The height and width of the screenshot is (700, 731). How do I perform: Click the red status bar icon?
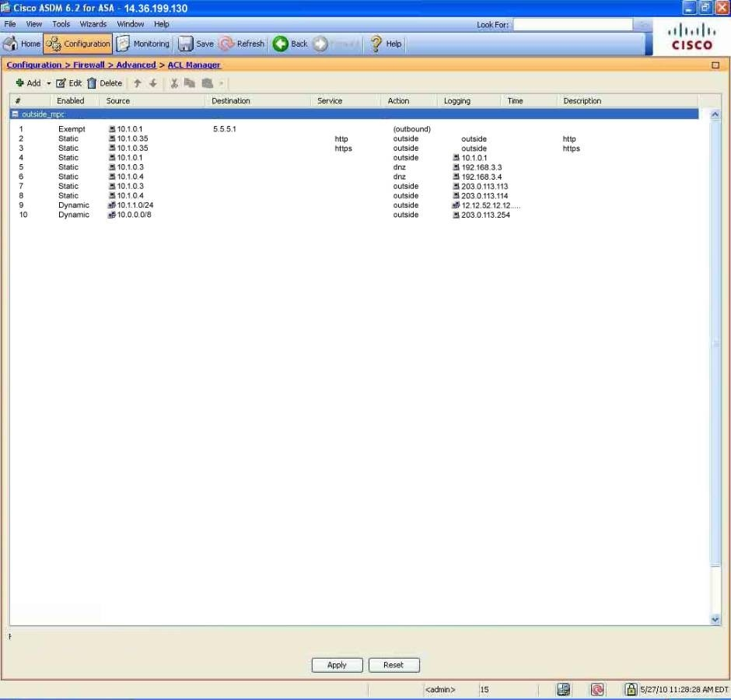[x=597, y=689]
